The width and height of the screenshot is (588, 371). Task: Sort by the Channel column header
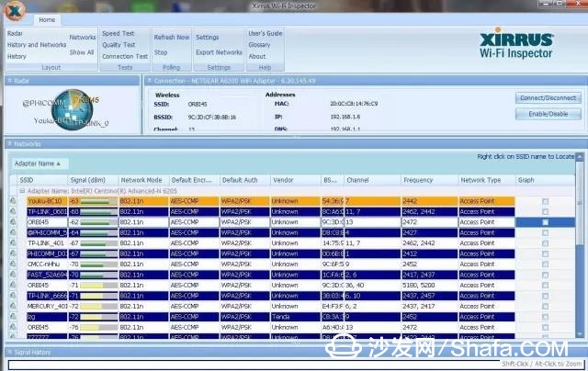(x=372, y=180)
